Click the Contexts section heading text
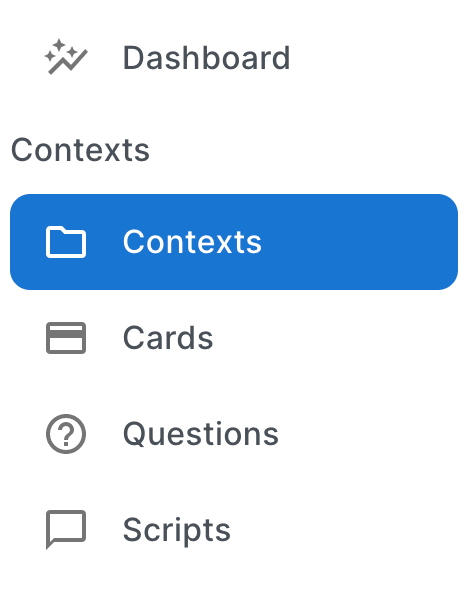The width and height of the screenshot is (472, 596). (x=80, y=150)
